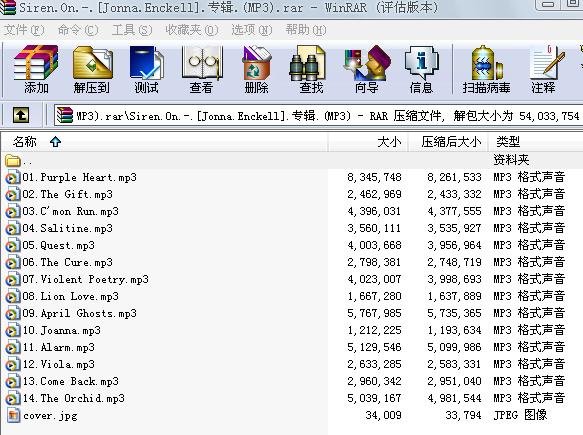Run the 测试 (Test) archive tool

146,69
